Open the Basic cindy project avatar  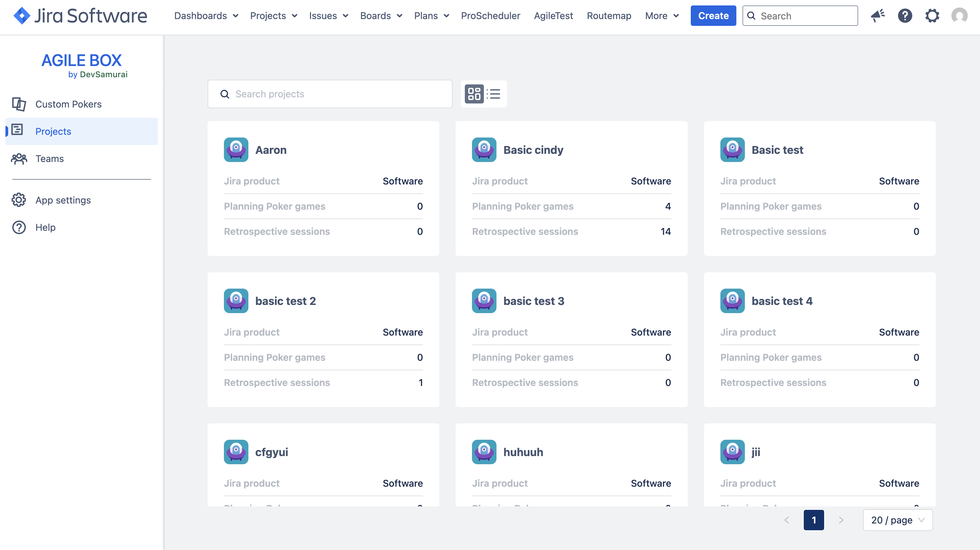pyautogui.click(x=484, y=150)
